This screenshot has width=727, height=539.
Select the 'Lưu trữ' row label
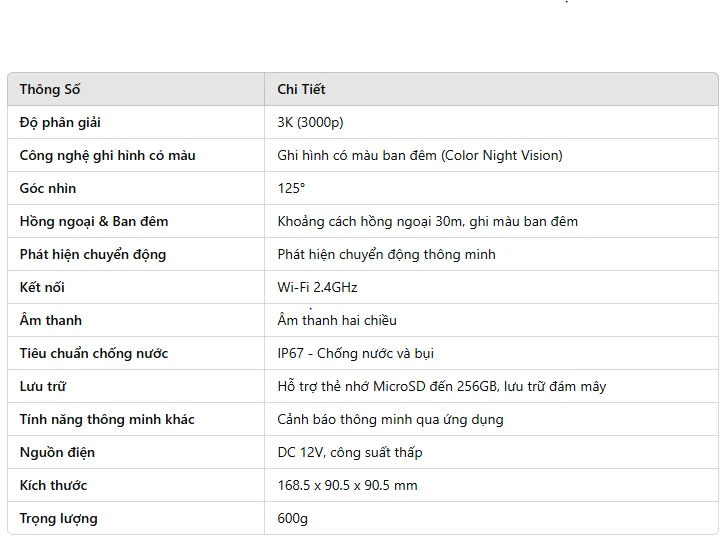pyautogui.click(x=43, y=386)
